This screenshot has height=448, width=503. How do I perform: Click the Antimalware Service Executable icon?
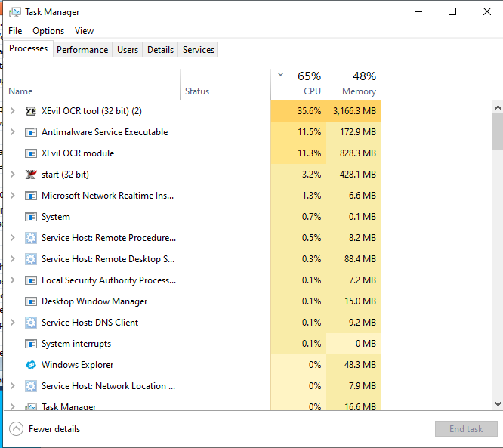31,132
